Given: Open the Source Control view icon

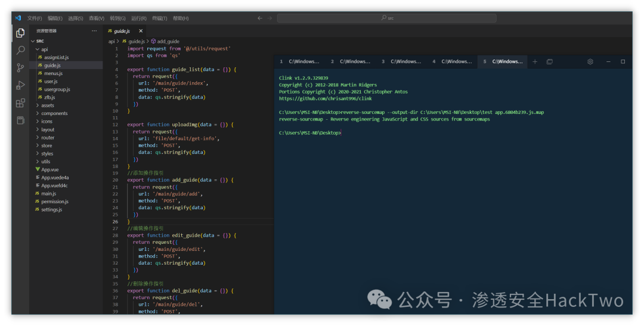Looking at the screenshot, I should point(20,68).
